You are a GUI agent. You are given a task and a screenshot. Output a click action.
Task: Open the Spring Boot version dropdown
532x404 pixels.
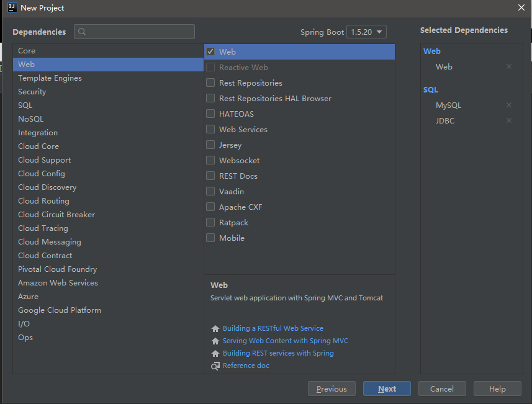pyautogui.click(x=366, y=32)
